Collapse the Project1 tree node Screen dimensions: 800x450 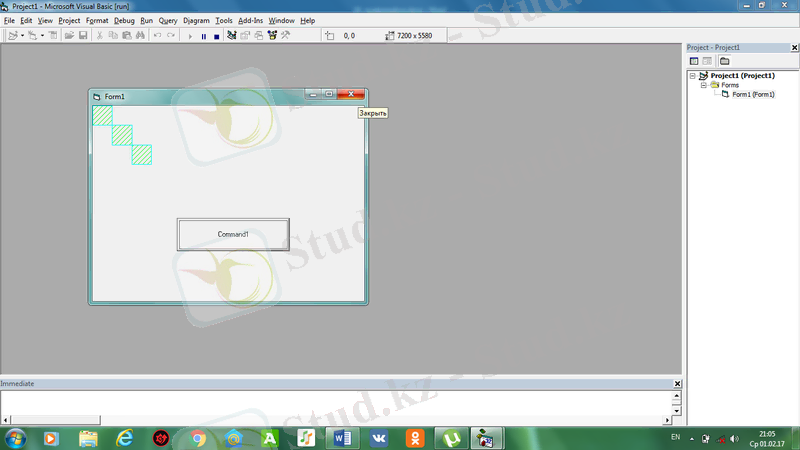click(x=693, y=76)
